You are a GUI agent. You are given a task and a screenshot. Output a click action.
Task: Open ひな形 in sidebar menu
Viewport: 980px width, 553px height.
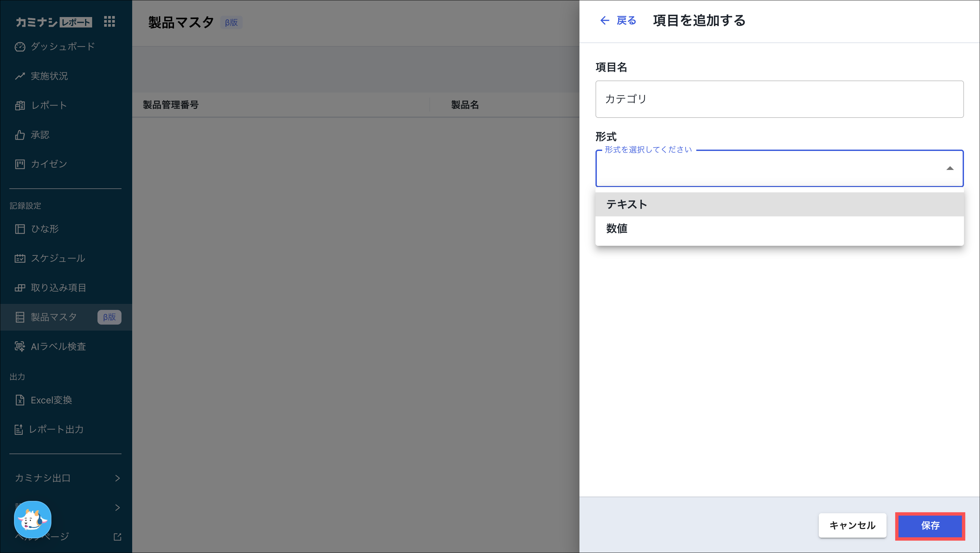(x=45, y=229)
